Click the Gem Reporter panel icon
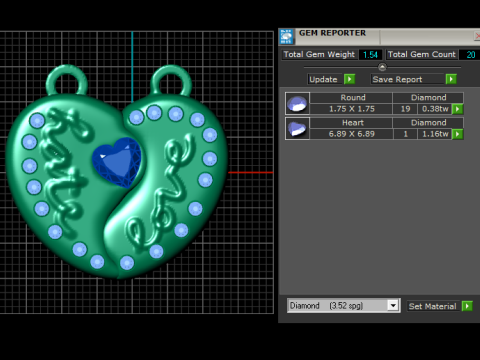Screen dimensions: 480x360 click(286, 37)
